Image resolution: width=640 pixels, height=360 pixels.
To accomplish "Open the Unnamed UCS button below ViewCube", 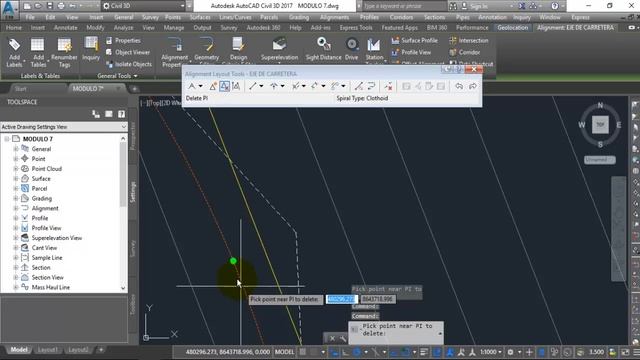I will coord(600,160).
